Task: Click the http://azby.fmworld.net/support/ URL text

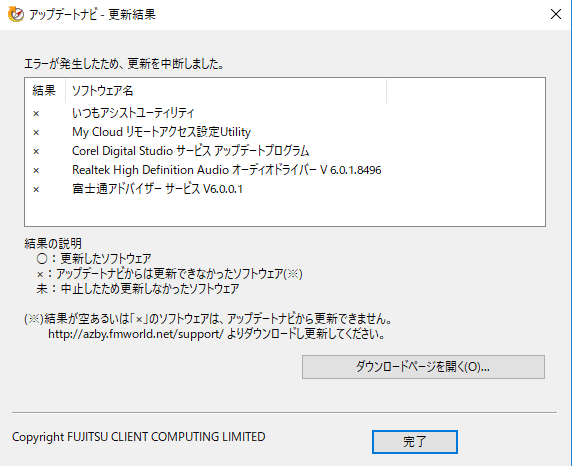Action: 136,334
